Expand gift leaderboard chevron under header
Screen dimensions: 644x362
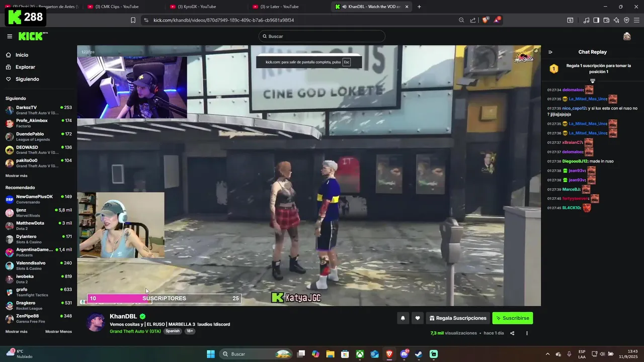click(592, 81)
